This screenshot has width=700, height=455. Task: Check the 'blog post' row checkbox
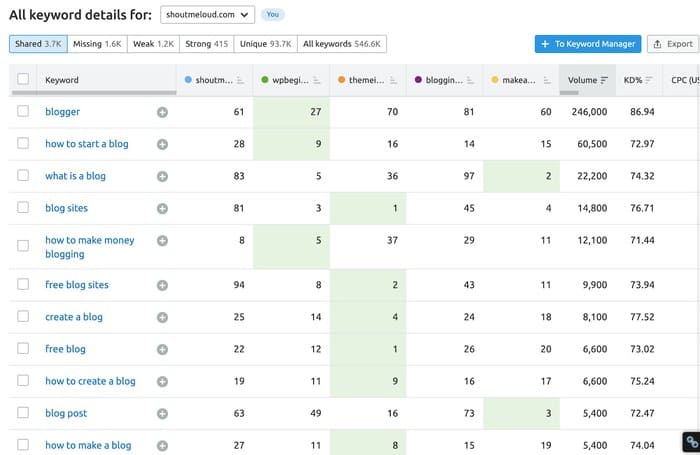[23, 413]
